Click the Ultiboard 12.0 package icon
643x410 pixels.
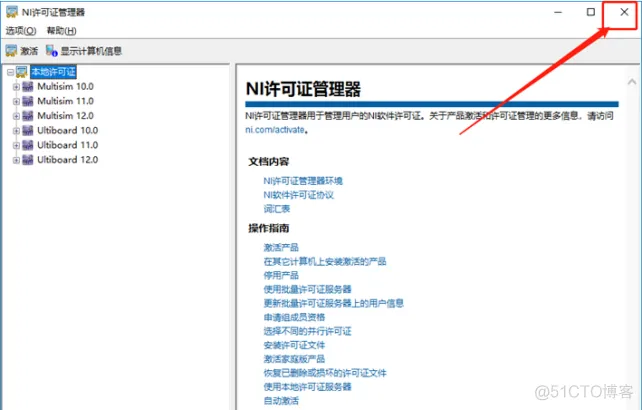pos(27,160)
